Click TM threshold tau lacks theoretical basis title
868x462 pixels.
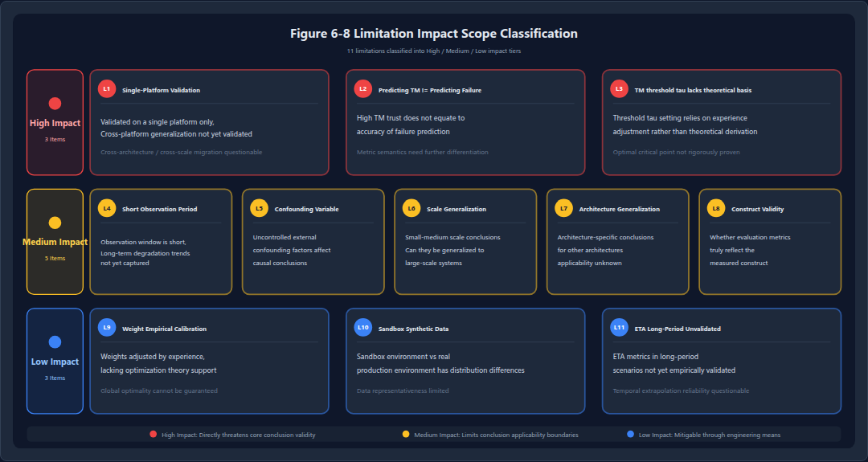(x=693, y=90)
